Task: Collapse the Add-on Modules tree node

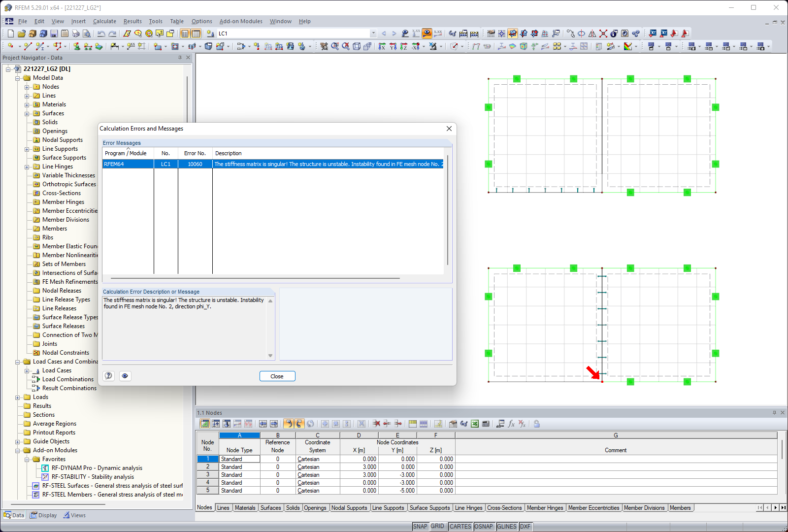Action: (18, 451)
